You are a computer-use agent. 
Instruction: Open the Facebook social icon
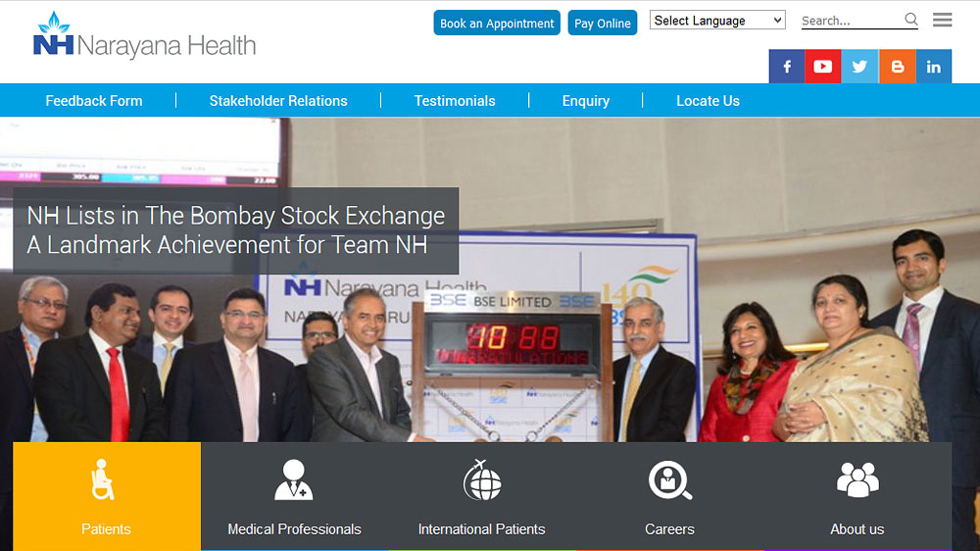point(786,67)
